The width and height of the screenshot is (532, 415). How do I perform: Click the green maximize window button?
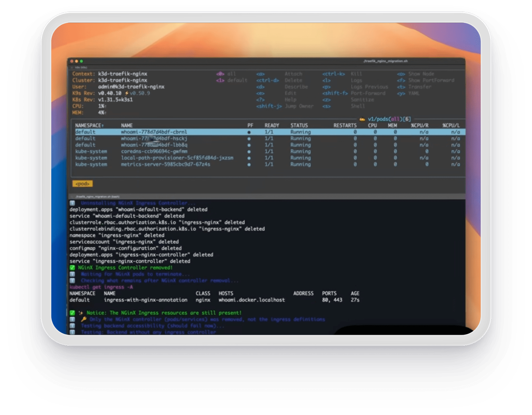pyautogui.click(x=82, y=61)
